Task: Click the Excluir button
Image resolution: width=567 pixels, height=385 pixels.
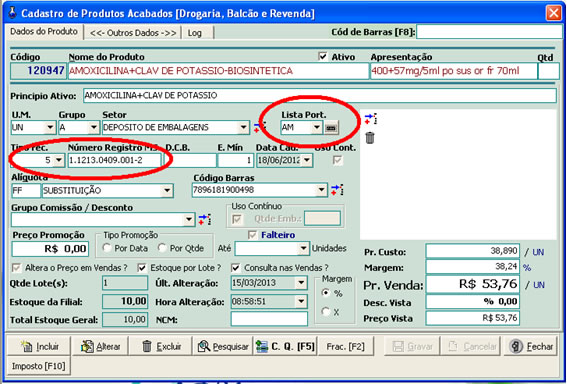Action: coord(161,346)
